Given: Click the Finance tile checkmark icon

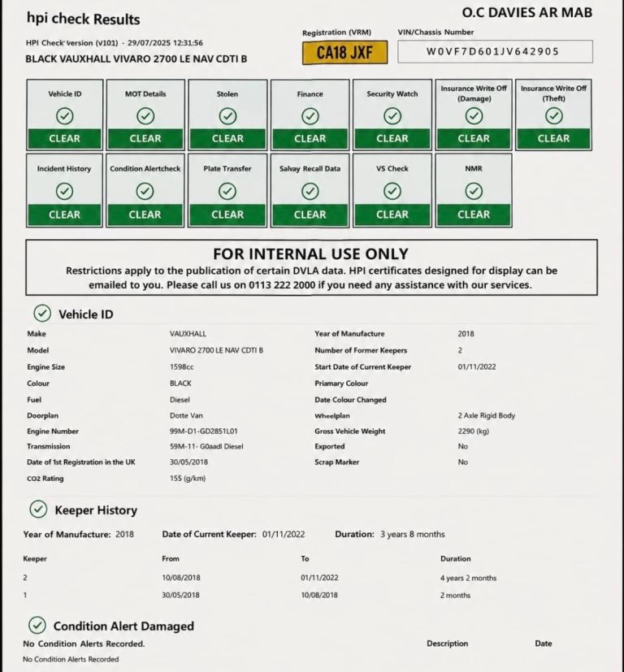Looking at the screenshot, I should click(x=310, y=116).
